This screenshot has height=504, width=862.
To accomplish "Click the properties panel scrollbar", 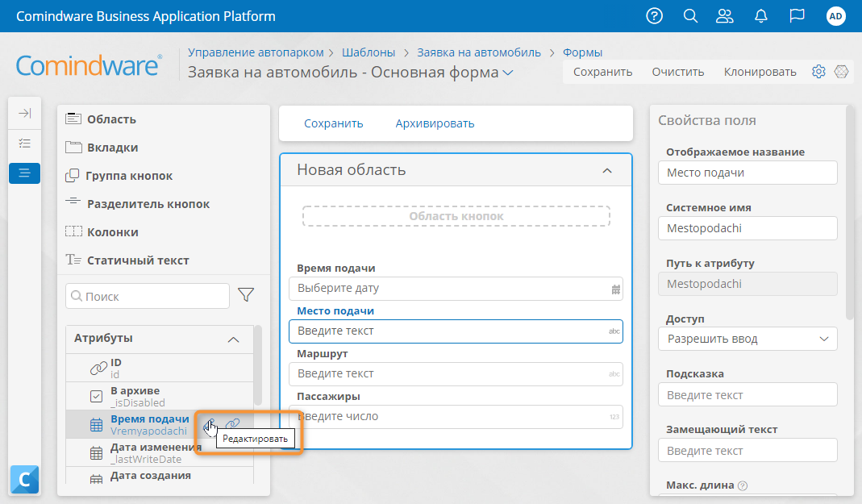I will click(x=851, y=212).
